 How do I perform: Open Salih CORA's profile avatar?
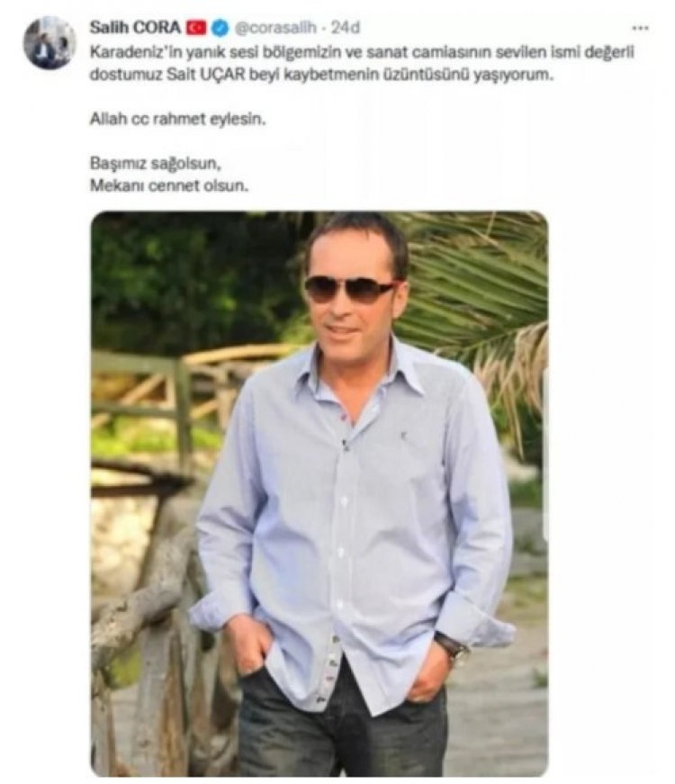[x=49, y=42]
